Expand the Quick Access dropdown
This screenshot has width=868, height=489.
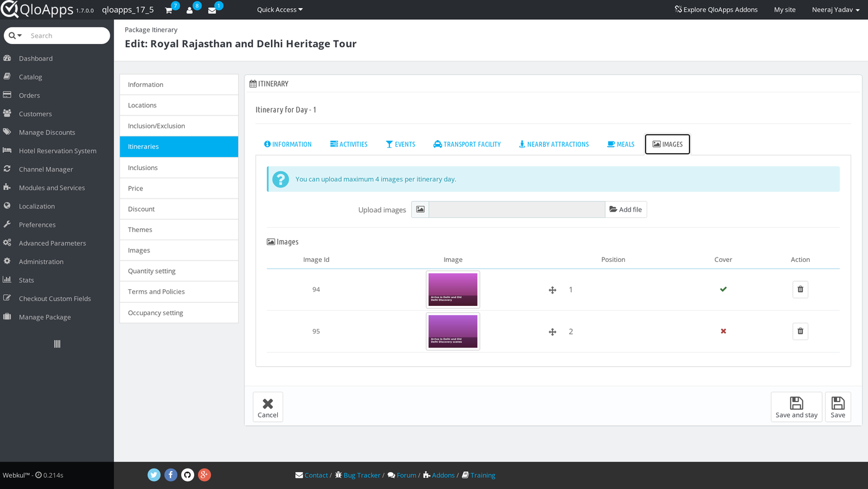coord(280,10)
